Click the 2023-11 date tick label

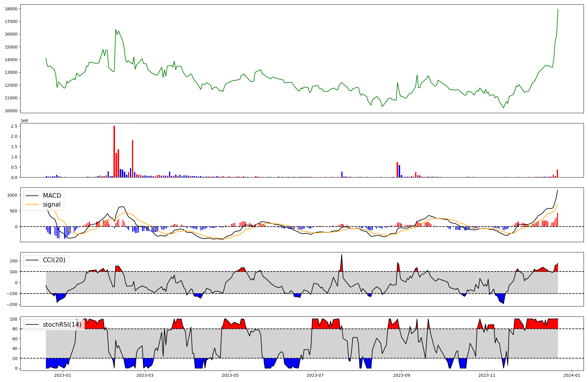pyautogui.click(x=487, y=375)
